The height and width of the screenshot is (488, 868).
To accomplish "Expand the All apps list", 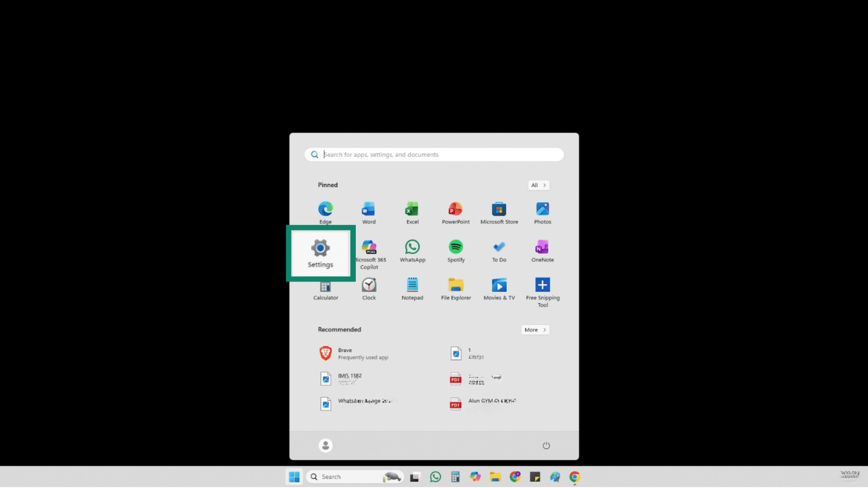I will [x=538, y=185].
